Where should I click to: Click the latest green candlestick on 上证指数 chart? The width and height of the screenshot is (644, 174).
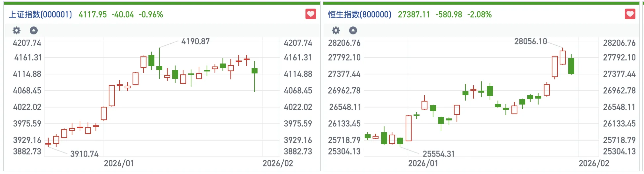pos(255,71)
